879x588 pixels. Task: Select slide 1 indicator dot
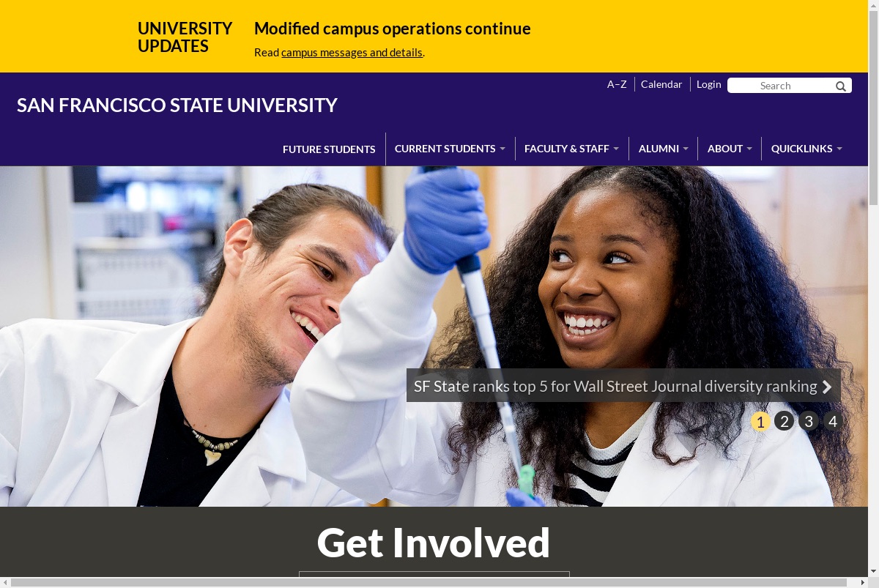point(760,421)
